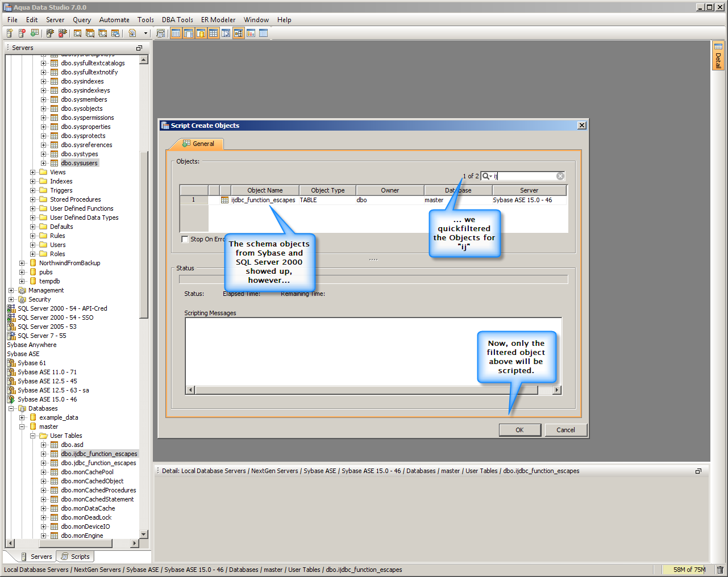Select SQL Server 7 - 55 in the tree

tap(41, 336)
